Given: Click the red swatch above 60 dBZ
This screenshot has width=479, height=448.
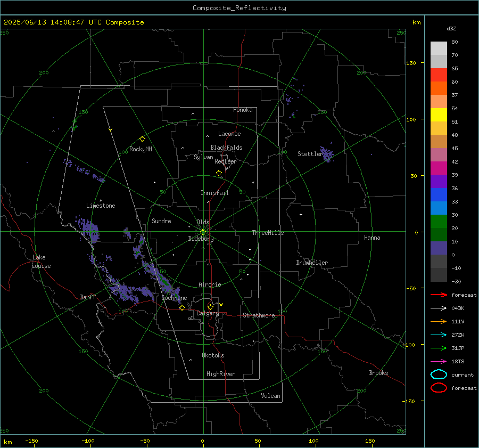Looking at the screenshot, I should click(439, 75).
